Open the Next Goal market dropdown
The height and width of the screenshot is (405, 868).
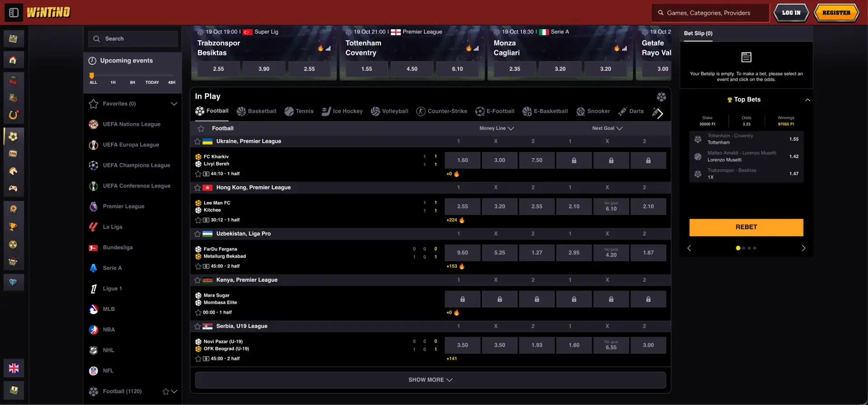(607, 128)
